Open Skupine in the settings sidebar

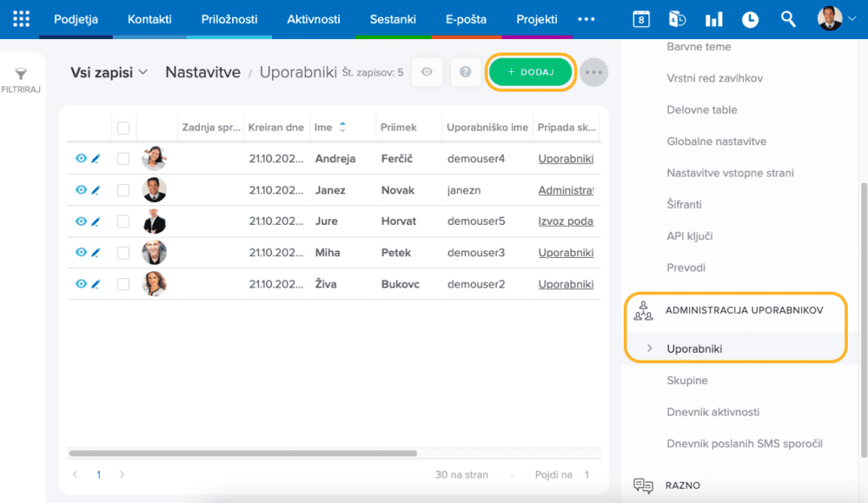(687, 381)
